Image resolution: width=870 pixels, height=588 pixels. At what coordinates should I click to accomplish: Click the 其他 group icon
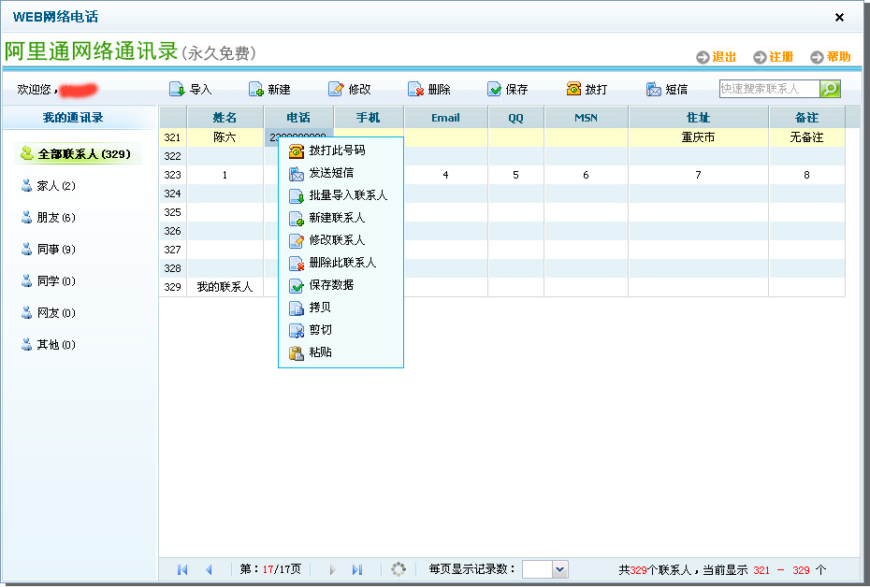26,345
